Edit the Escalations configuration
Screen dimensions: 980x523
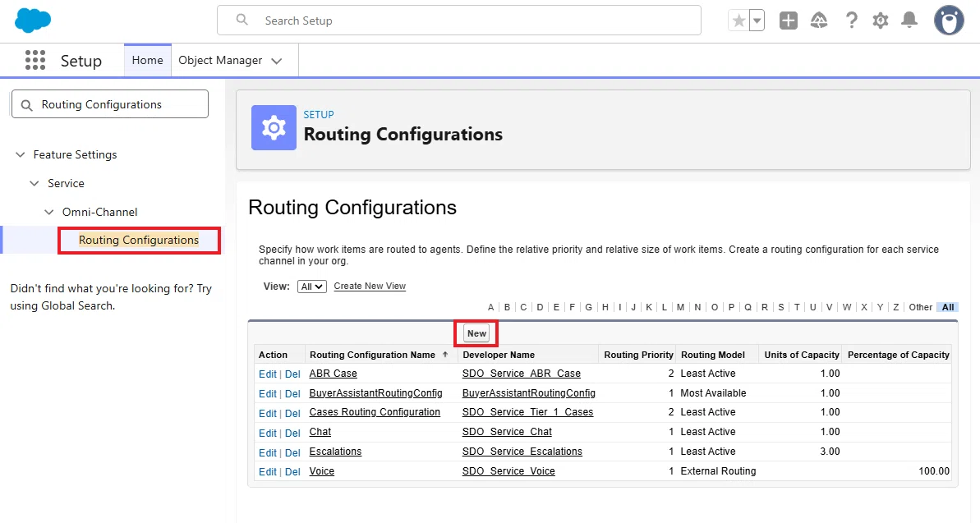tap(268, 452)
